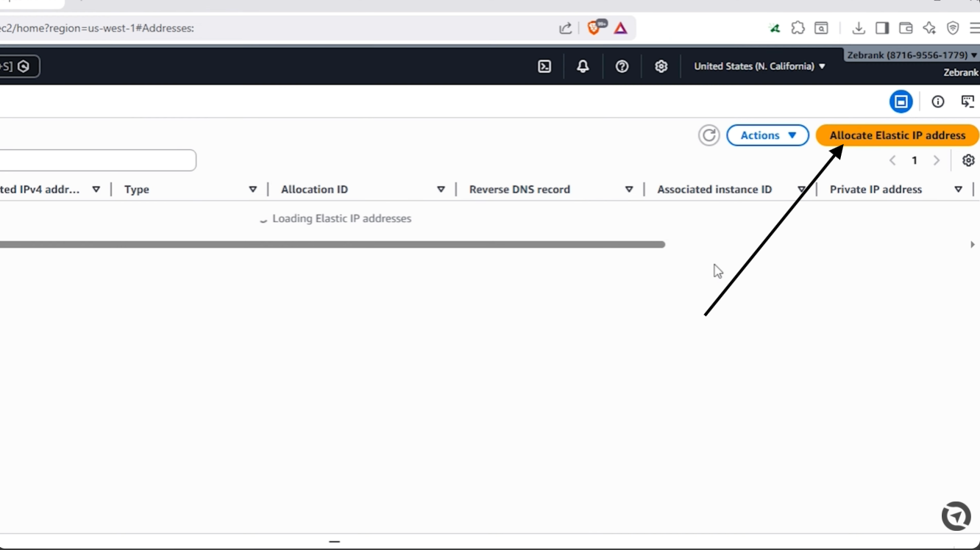The image size is (980, 550).
Task: Toggle browser sidebar panel icon
Action: tap(881, 28)
